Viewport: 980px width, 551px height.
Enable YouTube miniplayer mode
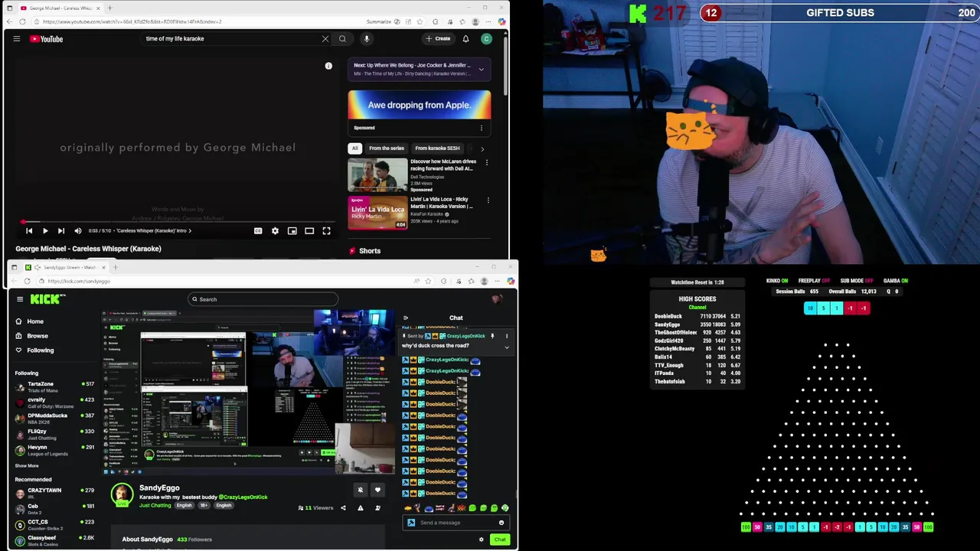(x=292, y=230)
